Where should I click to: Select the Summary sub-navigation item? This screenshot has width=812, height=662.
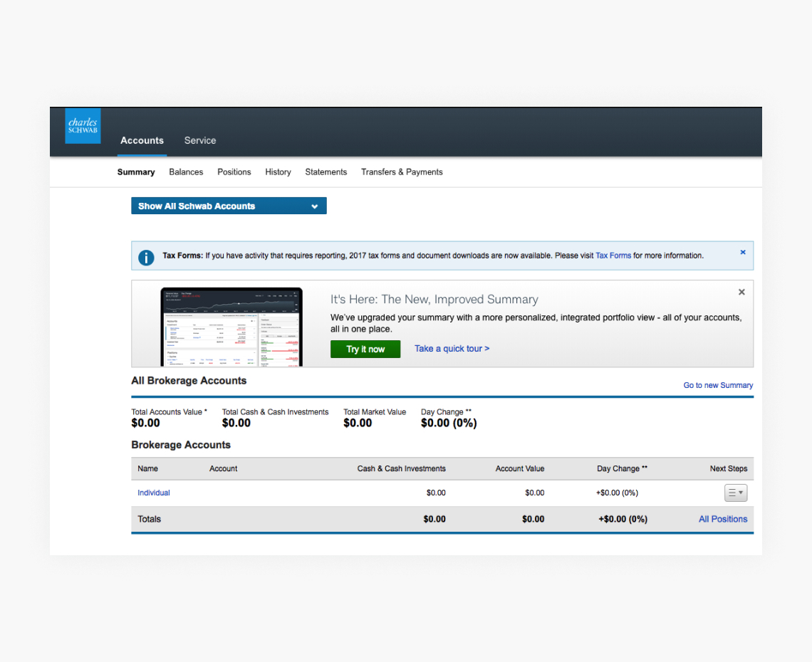(136, 172)
